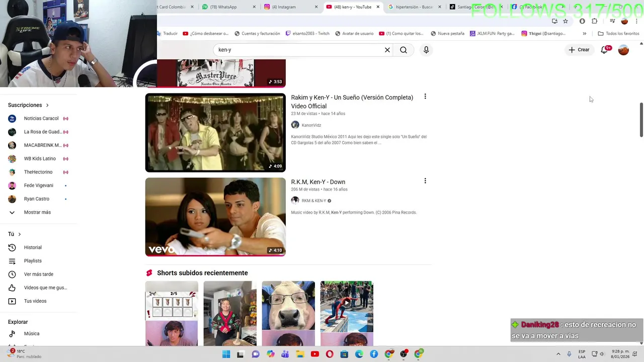
Task: Switch to the Santiago Ceron TikTok tab
Action: (475, 7)
